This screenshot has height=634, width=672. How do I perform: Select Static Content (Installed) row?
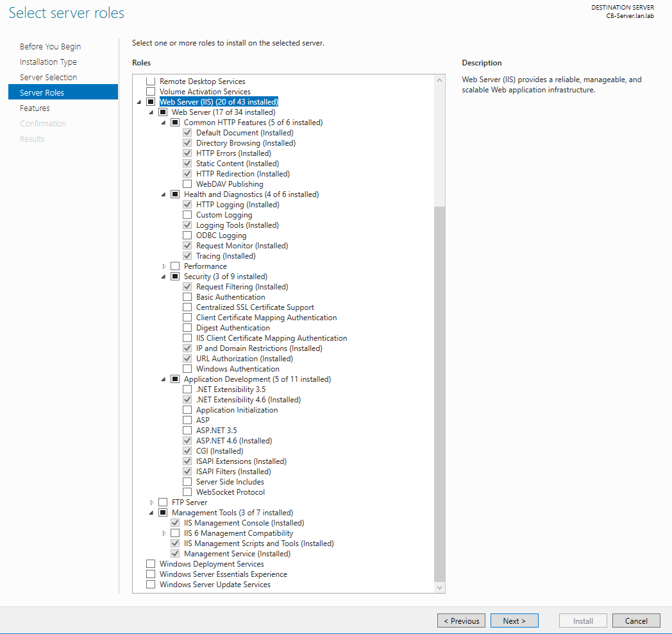click(237, 164)
